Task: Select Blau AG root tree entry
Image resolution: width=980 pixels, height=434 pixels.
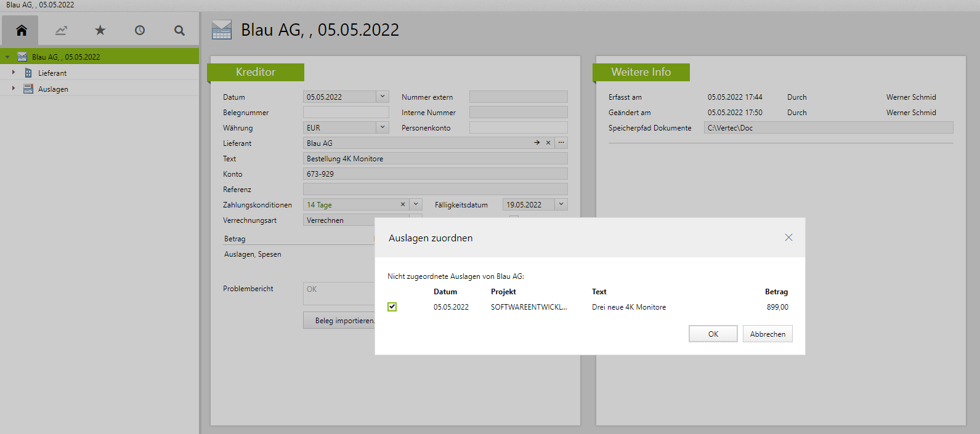Action: (66, 57)
